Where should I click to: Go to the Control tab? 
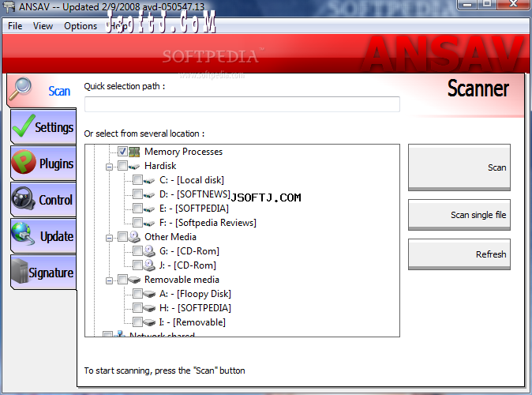pos(43,200)
